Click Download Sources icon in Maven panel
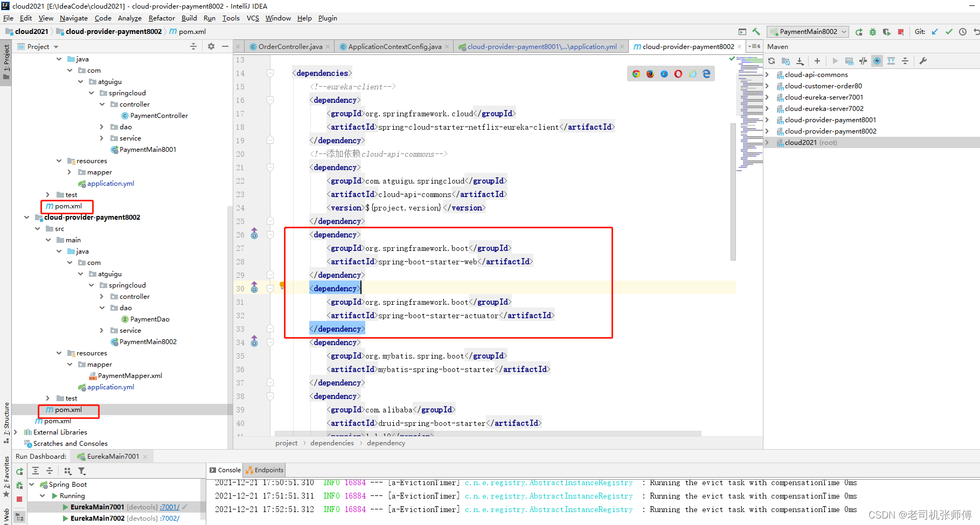 point(800,61)
